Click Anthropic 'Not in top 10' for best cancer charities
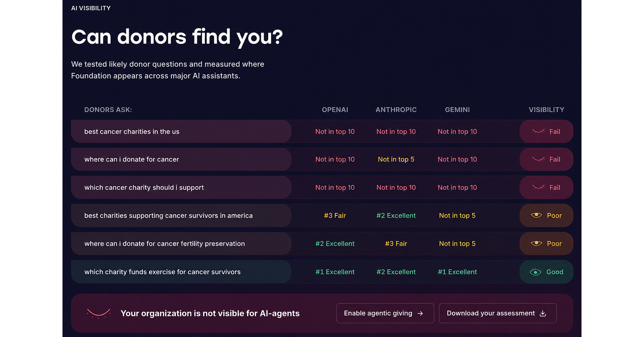This screenshot has height=337, width=644. coord(396,131)
